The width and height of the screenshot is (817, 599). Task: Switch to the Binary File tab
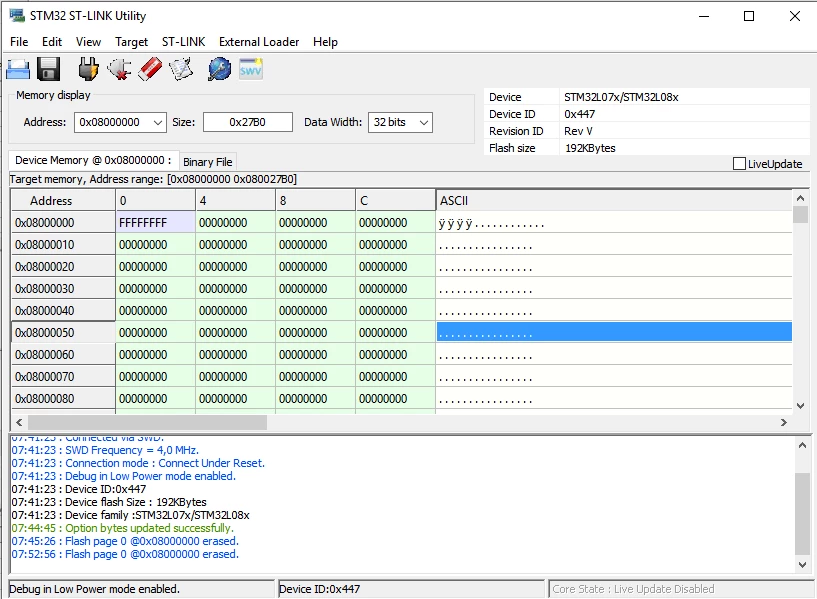[x=207, y=162]
